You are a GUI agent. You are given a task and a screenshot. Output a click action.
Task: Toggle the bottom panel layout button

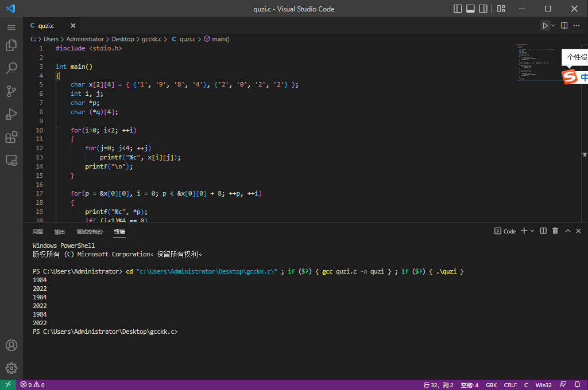[470, 9]
